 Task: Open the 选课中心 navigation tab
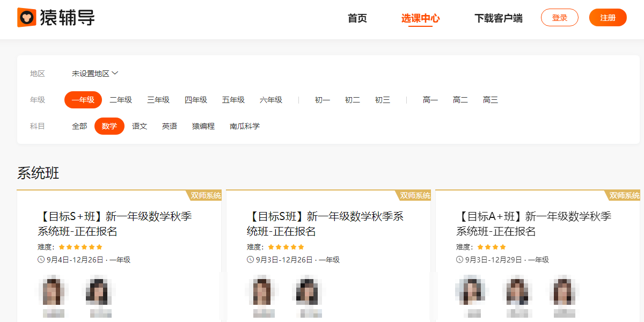420,18
